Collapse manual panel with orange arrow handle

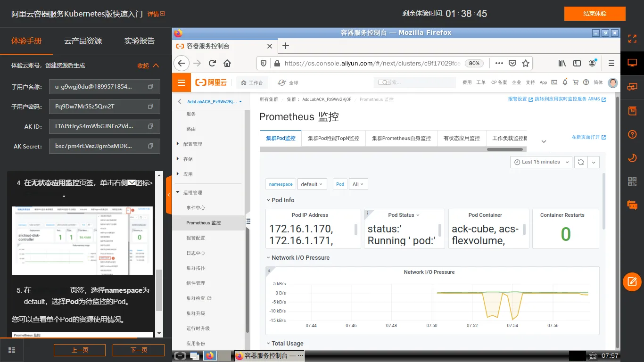(x=168, y=195)
